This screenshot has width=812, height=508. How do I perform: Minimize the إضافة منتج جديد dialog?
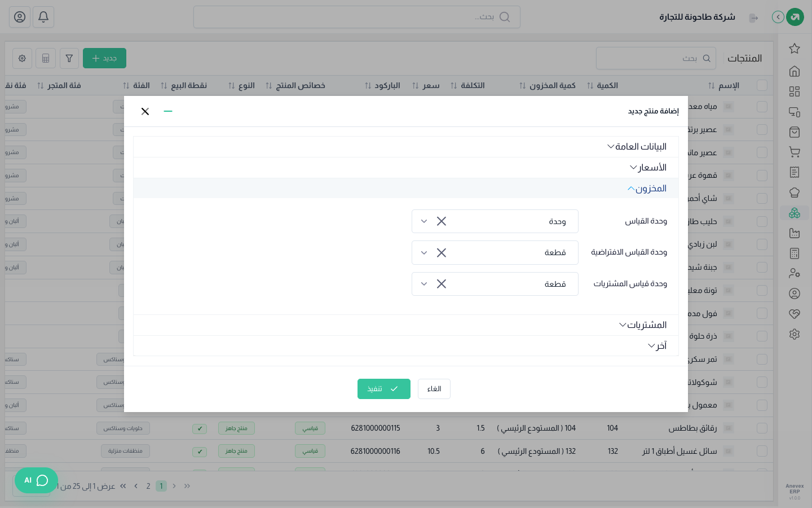(x=168, y=111)
